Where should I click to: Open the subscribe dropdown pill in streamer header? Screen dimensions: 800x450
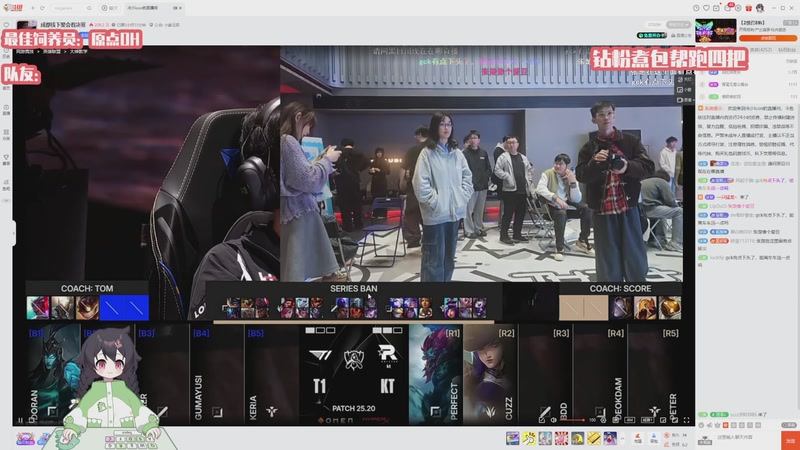(x=679, y=24)
